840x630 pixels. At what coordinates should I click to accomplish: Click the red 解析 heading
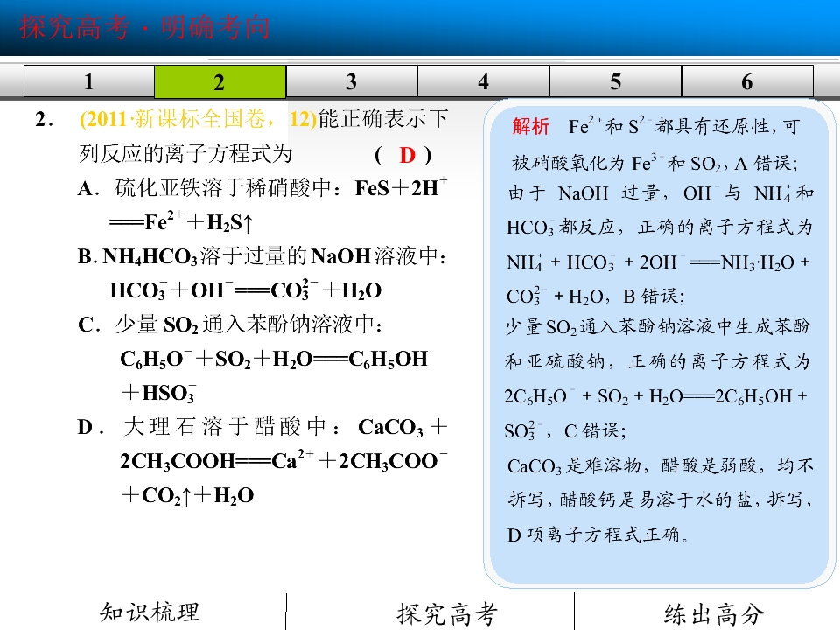point(531,126)
